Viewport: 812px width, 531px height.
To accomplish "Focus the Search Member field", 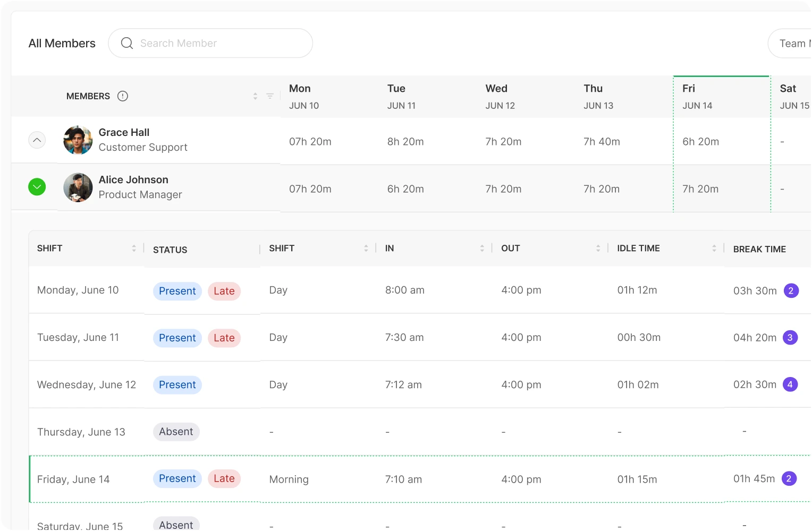I will tap(210, 43).
